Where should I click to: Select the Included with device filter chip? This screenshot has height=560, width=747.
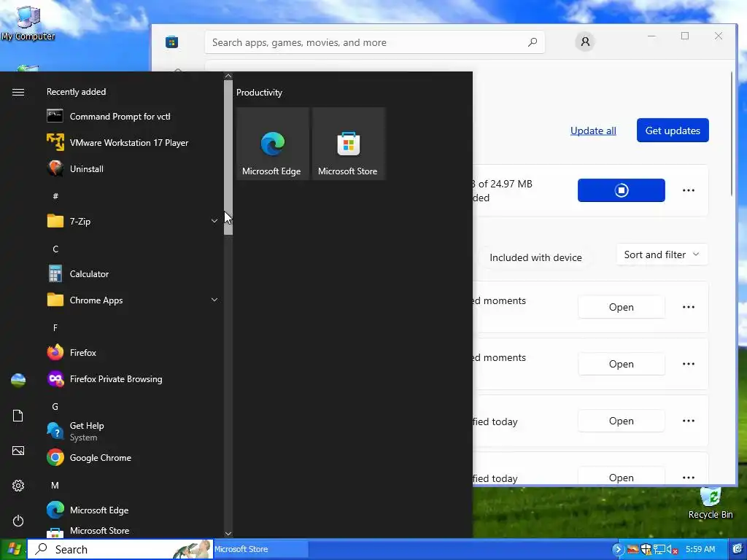535,257
